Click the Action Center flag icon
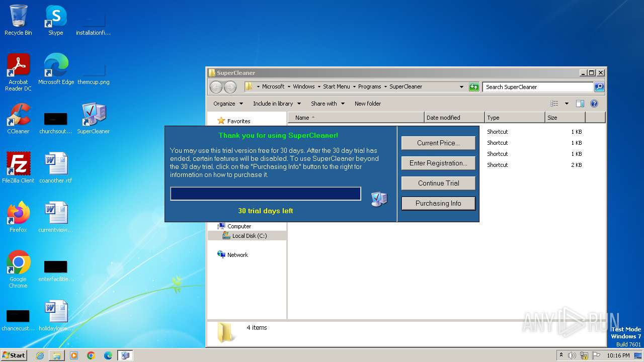This screenshot has width=644, height=362. click(x=596, y=355)
